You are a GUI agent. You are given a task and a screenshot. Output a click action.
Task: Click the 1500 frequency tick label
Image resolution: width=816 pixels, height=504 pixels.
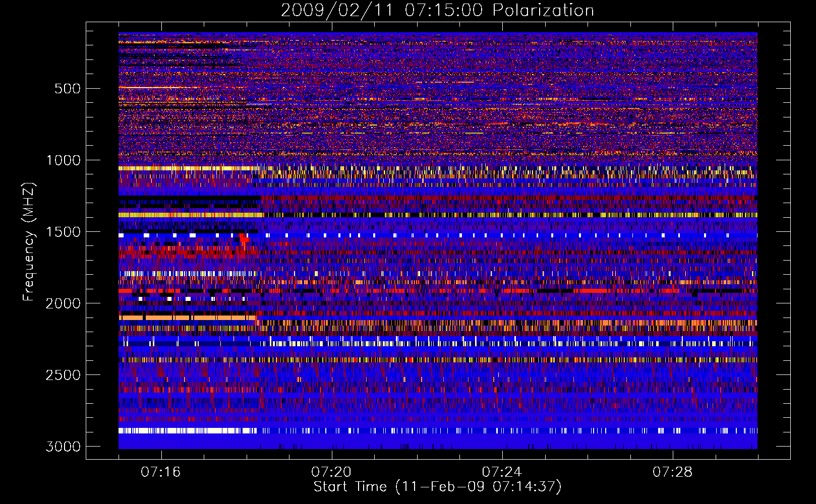(64, 232)
